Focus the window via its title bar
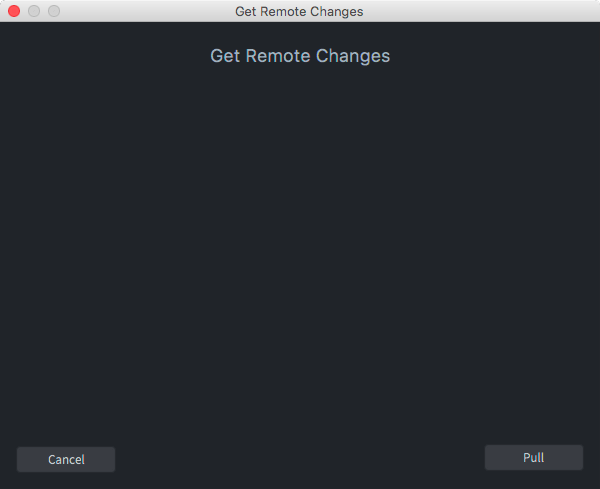 300,11
